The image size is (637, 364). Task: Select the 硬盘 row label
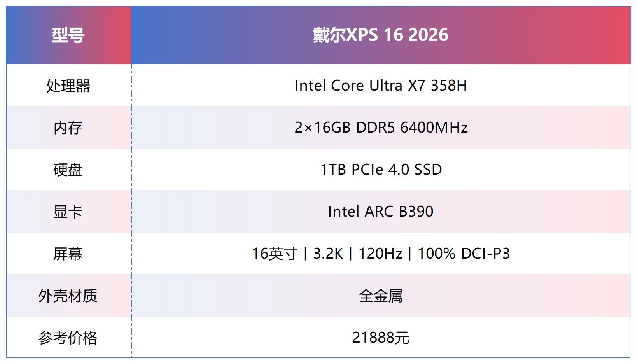click(68, 170)
